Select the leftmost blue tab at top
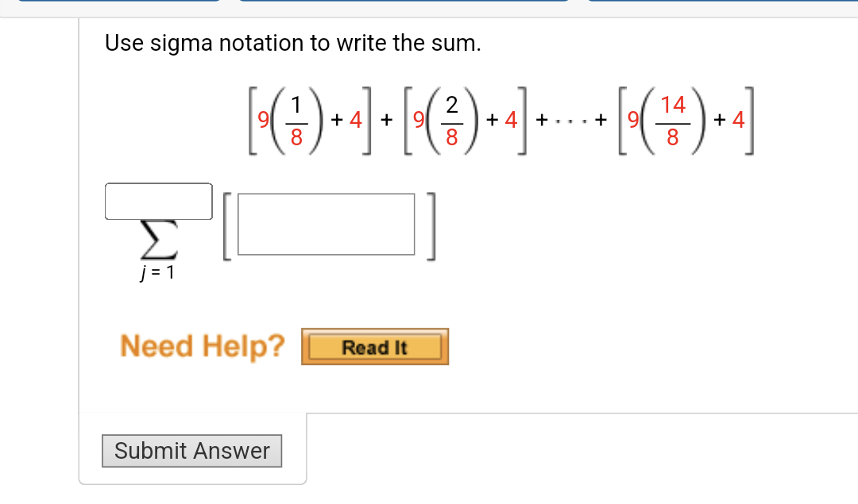858x504 pixels. point(119,4)
